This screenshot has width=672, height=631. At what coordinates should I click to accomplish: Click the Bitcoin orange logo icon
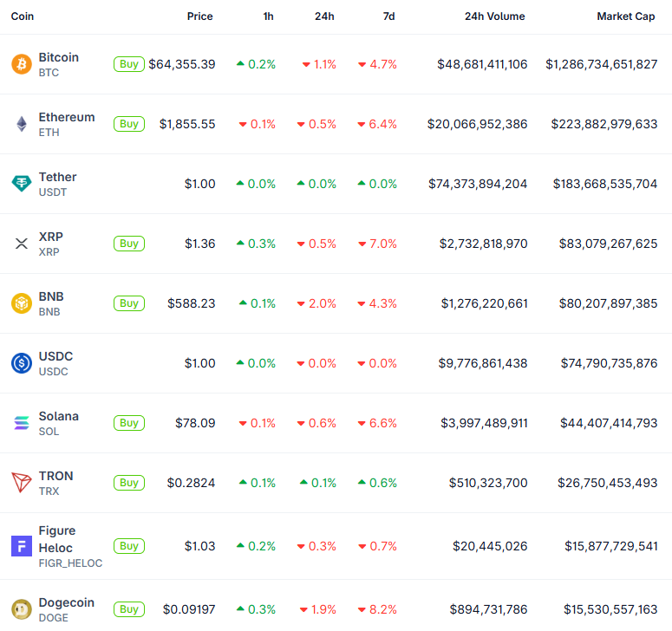(x=21, y=64)
